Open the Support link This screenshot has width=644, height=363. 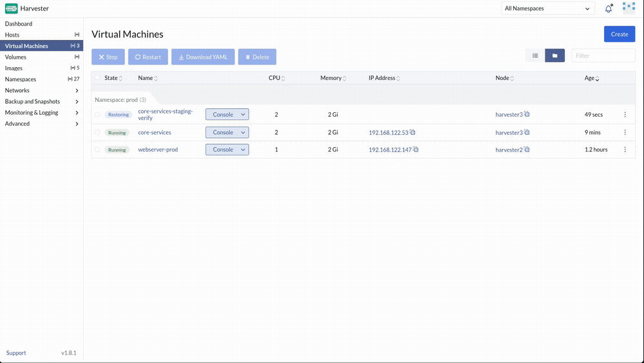(x=16, y=353)
